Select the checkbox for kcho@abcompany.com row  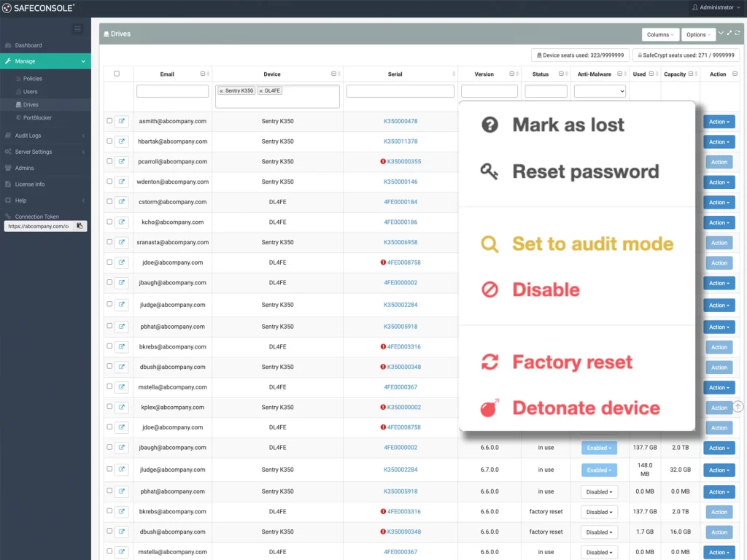click(109, 222)
